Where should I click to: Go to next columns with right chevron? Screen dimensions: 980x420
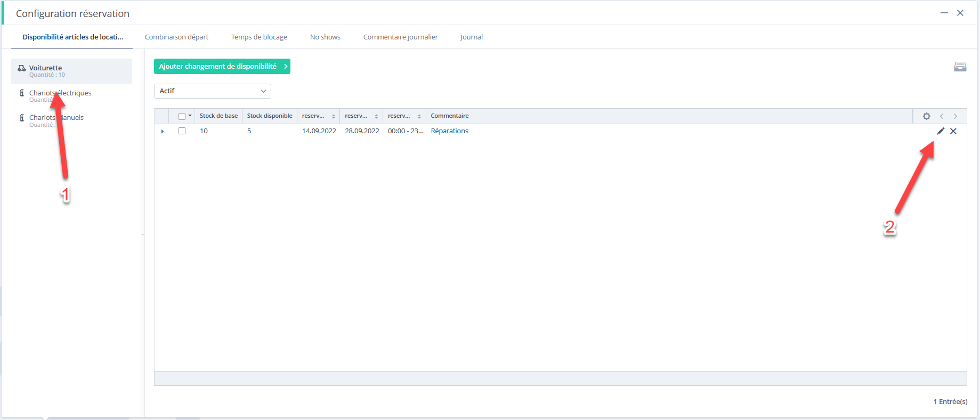pyautogui.click(x=955, y=116)
